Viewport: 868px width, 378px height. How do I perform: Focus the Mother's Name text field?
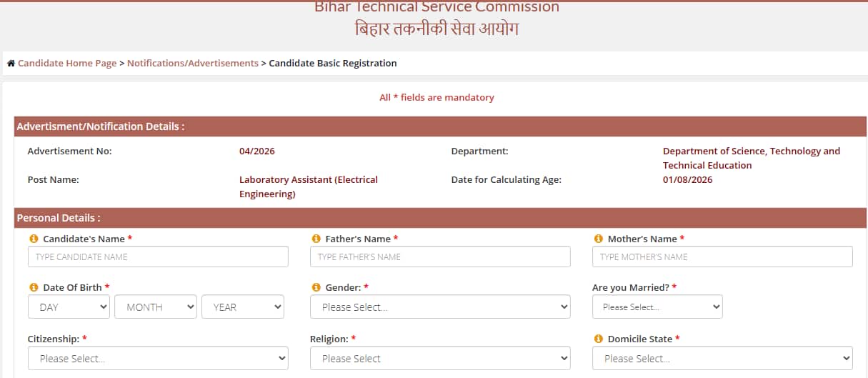722,257
